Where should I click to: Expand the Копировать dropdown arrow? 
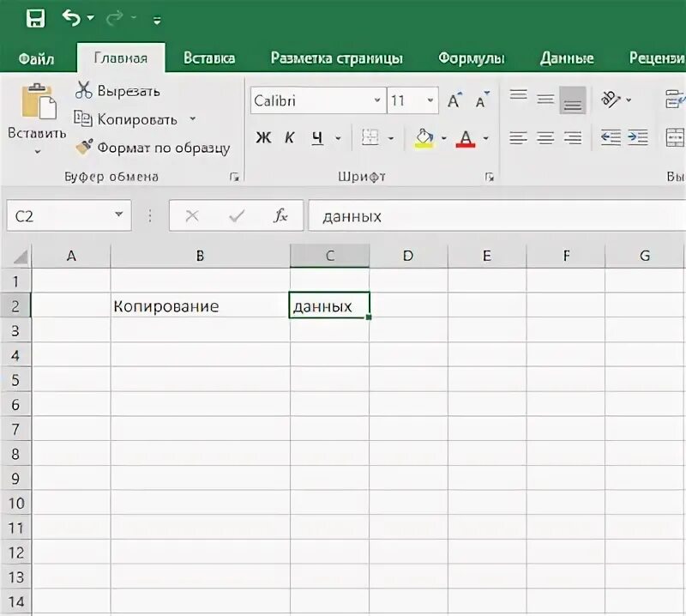pos(192,118)
